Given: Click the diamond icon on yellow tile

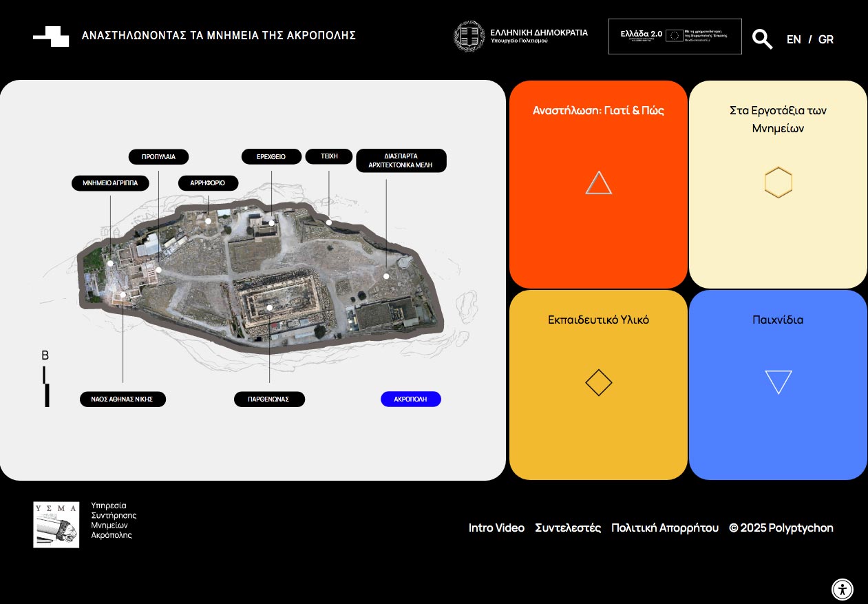Looking at the screenshot, I should [598, 382].
